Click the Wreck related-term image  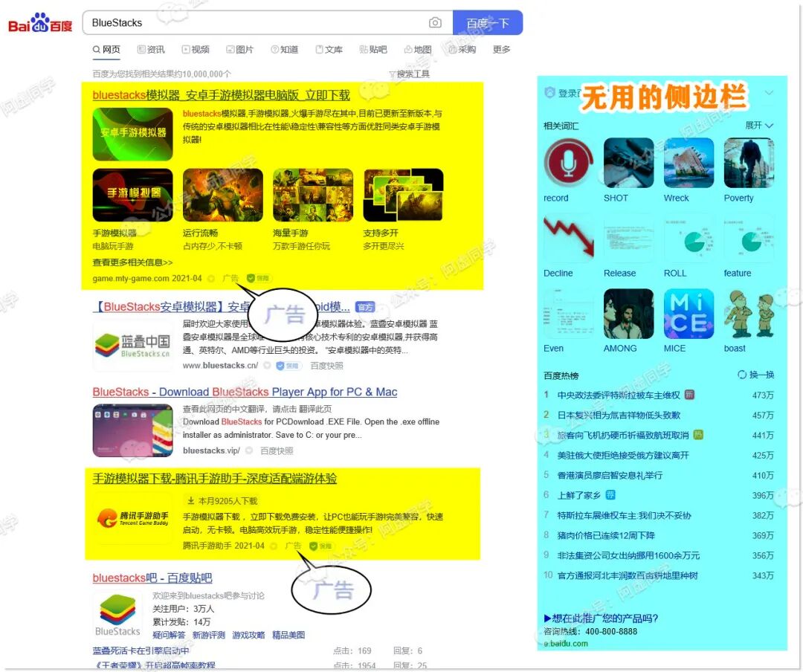pyautogui.click(x=688, y=163)
